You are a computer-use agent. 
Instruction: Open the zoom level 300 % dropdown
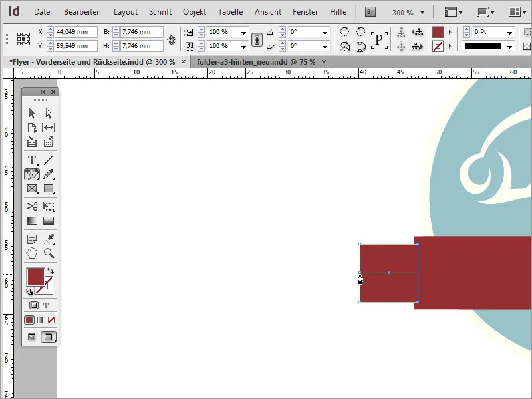422,13
